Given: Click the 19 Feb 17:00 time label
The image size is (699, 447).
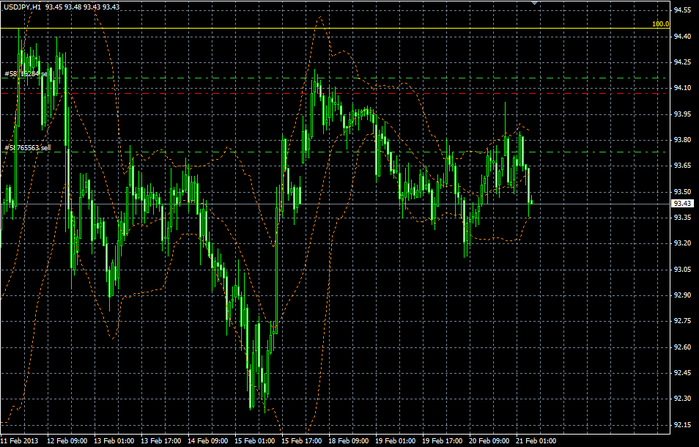Looking at the screenshot, I should pyautogui.click(x=442, y=441).
